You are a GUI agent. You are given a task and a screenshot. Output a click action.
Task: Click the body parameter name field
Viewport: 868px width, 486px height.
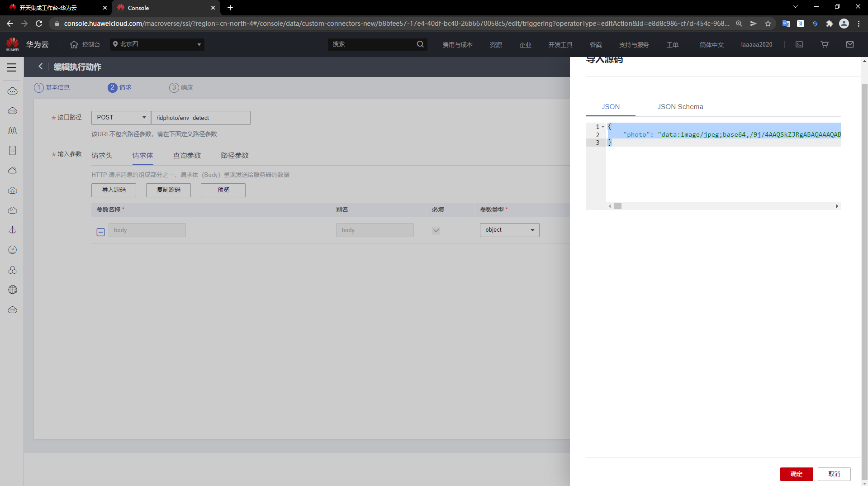(x=147, y=230)
